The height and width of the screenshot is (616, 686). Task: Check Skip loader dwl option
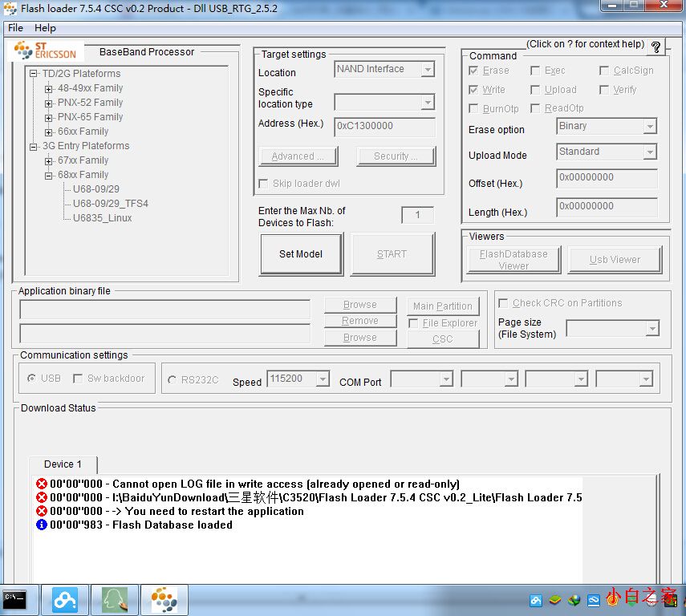pos(263,184)
